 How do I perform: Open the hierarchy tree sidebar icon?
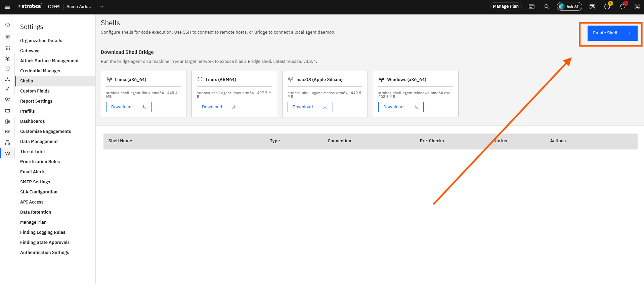point(7,79)
